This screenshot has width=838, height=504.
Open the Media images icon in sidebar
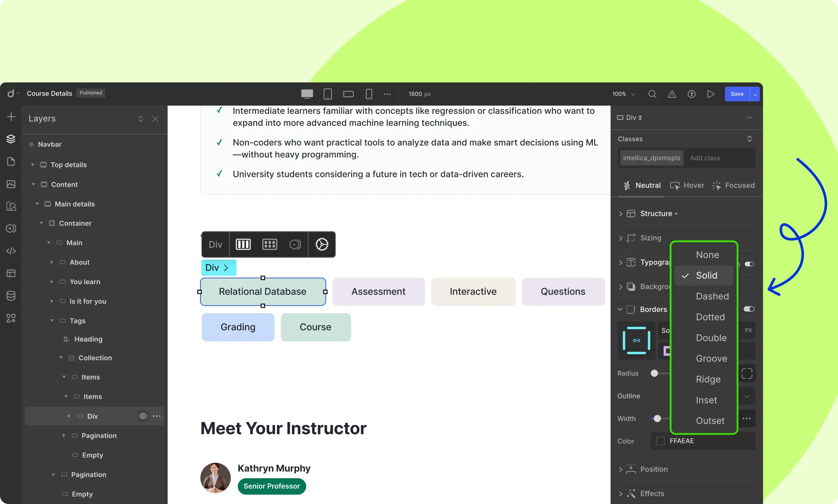coord(11,184)
